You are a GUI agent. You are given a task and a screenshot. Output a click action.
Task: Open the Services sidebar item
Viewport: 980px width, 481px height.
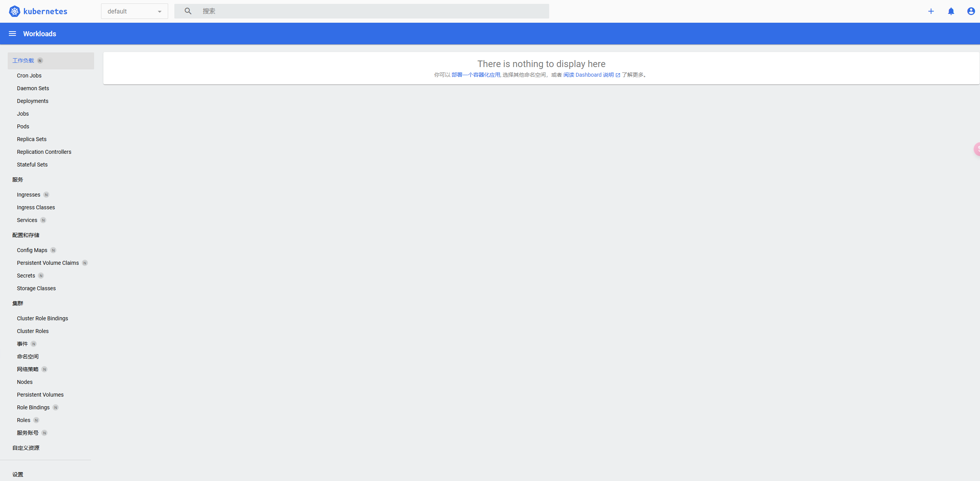click(x=27, y=220)
